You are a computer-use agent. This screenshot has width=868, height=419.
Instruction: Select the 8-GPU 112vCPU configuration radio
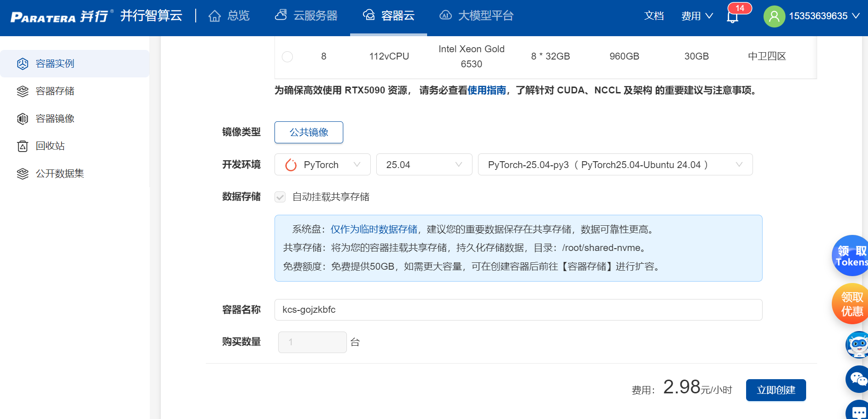pos(287,57)
